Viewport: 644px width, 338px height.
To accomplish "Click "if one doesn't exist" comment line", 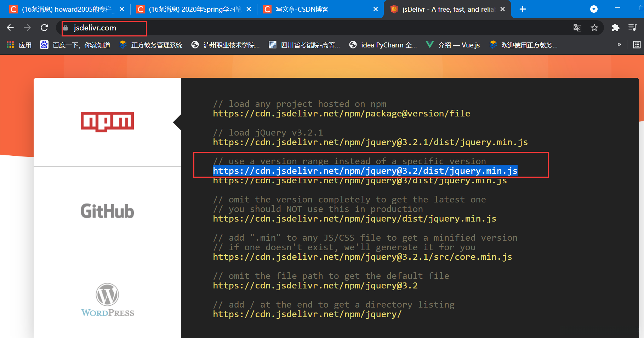I will click(344, 247).
